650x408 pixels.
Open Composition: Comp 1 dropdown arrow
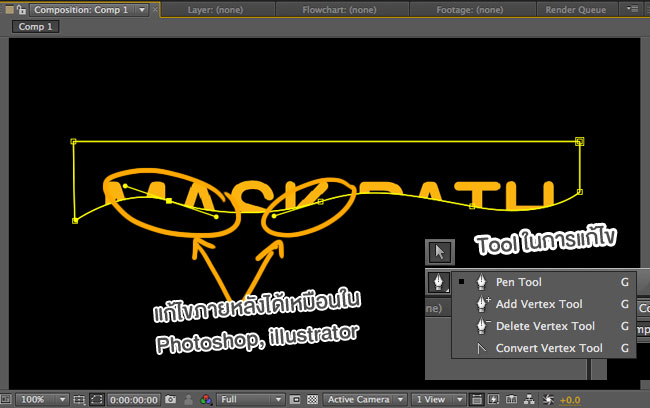coord(142,10)
